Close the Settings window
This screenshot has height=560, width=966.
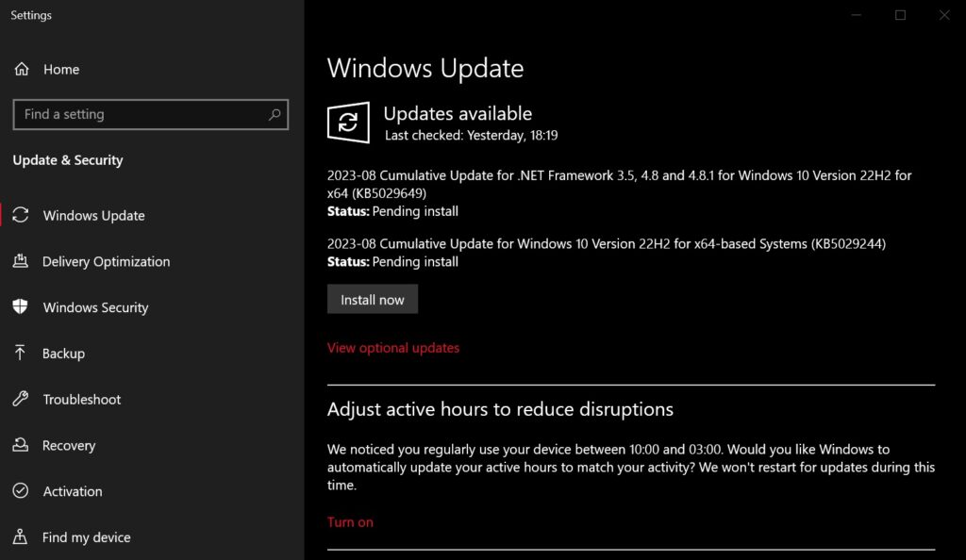943,15
